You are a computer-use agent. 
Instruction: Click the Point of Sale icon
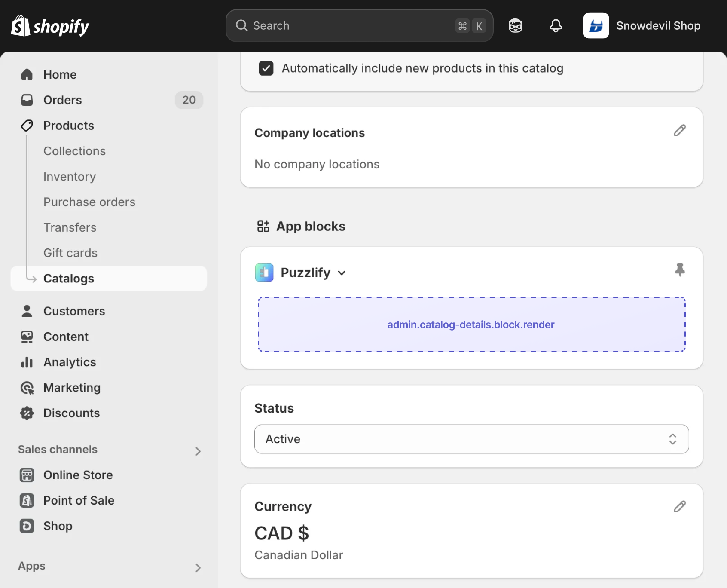(x=27, y=500)
